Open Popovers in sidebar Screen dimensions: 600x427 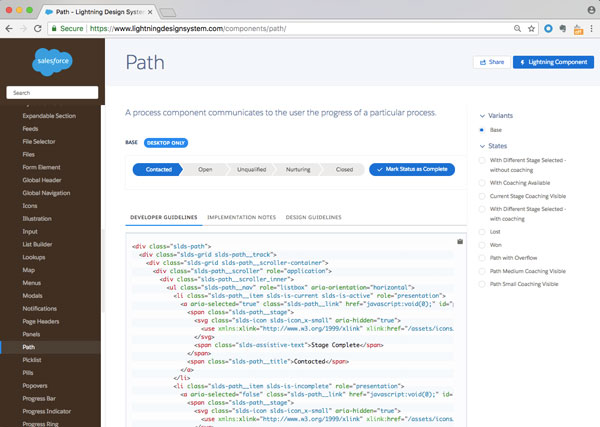coord(35,386)
